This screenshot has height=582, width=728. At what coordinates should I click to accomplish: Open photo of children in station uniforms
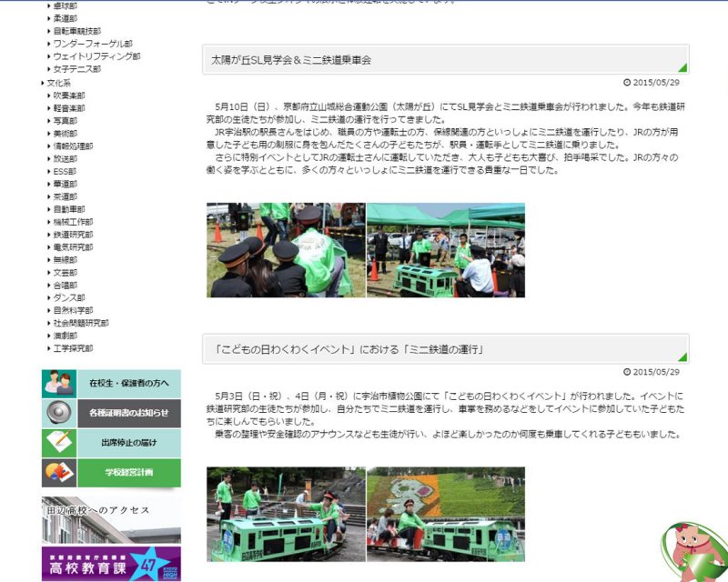coord(286,250)
